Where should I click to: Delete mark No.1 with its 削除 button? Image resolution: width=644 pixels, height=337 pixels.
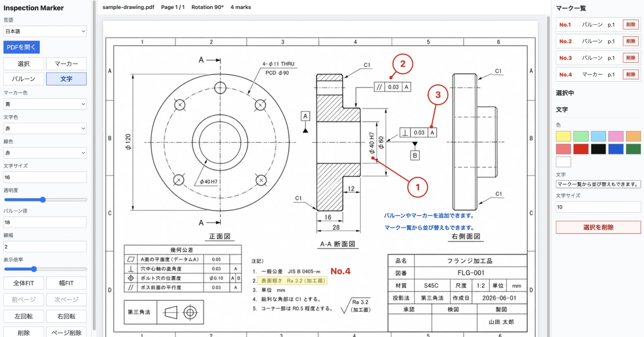tap(631, 24)
